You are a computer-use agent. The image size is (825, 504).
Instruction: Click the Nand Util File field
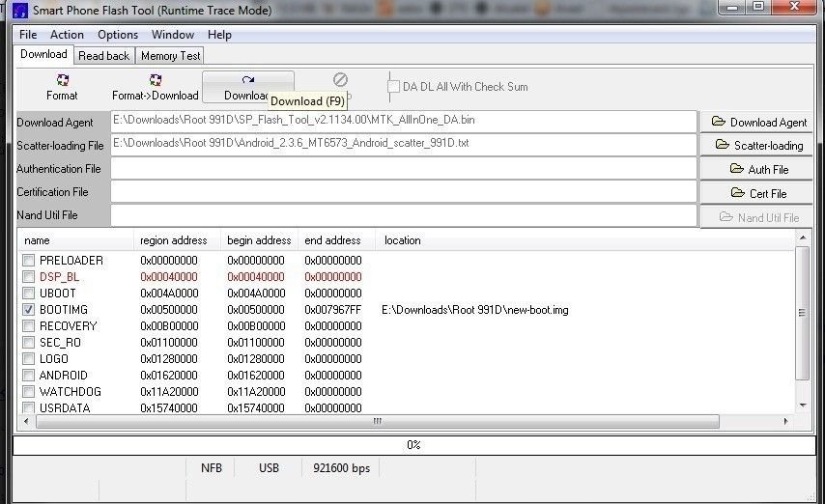[404, 214]
